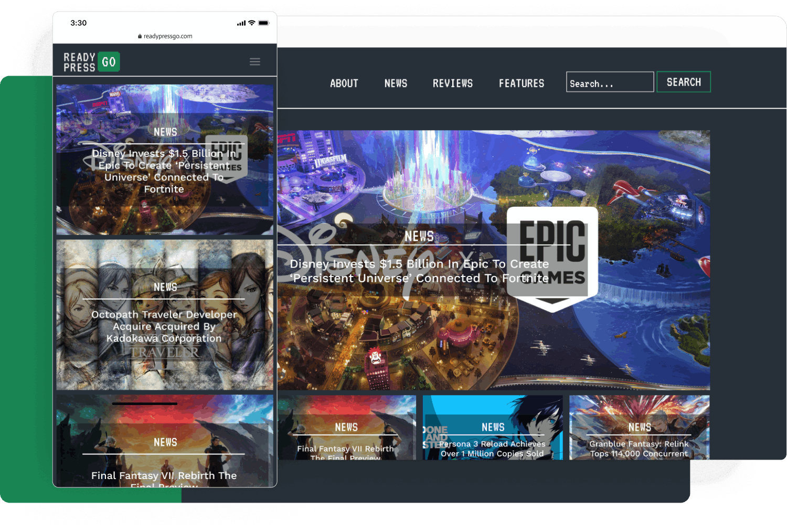Viewport: 787px width, 532px height.
Task: Click the Wi-Fi icon in the phone status bar
Action: point(252,23)
